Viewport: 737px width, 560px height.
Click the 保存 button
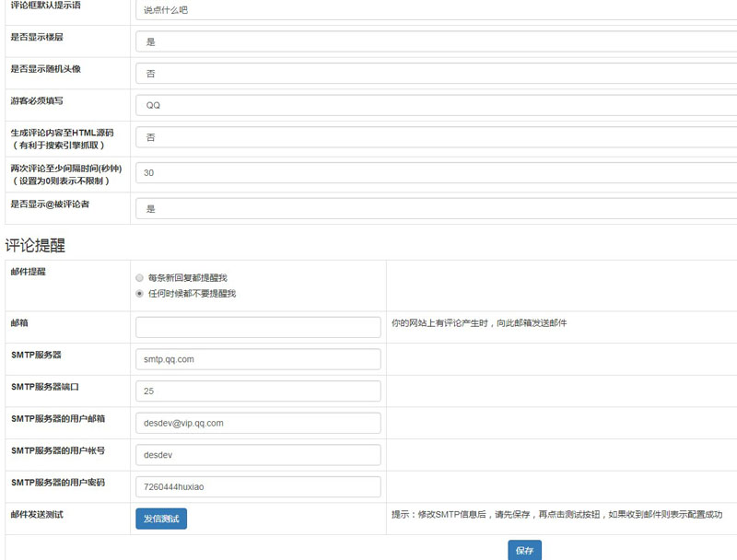(x=524, y=550)
